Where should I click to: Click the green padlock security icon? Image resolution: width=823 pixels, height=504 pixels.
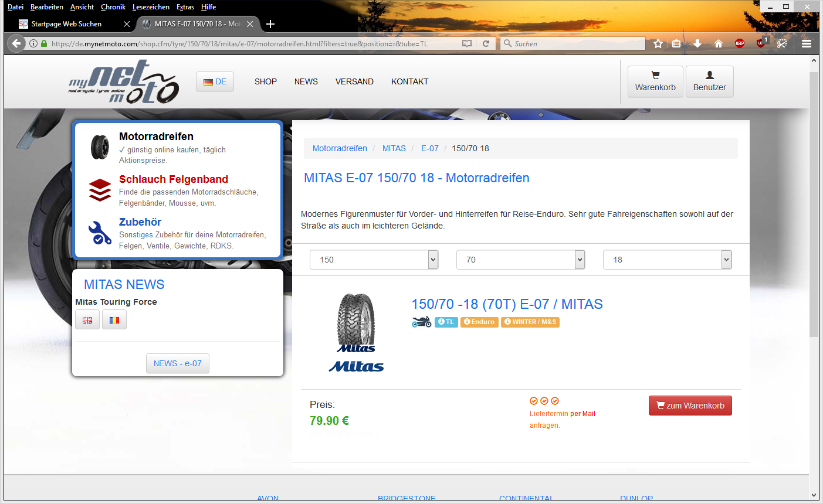point(44,43)
